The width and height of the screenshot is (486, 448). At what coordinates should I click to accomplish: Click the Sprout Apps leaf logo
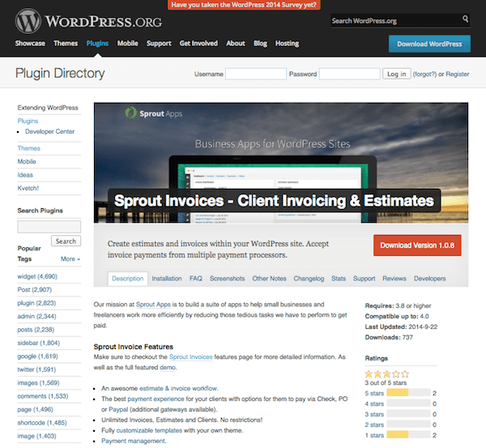pos(130,113)
